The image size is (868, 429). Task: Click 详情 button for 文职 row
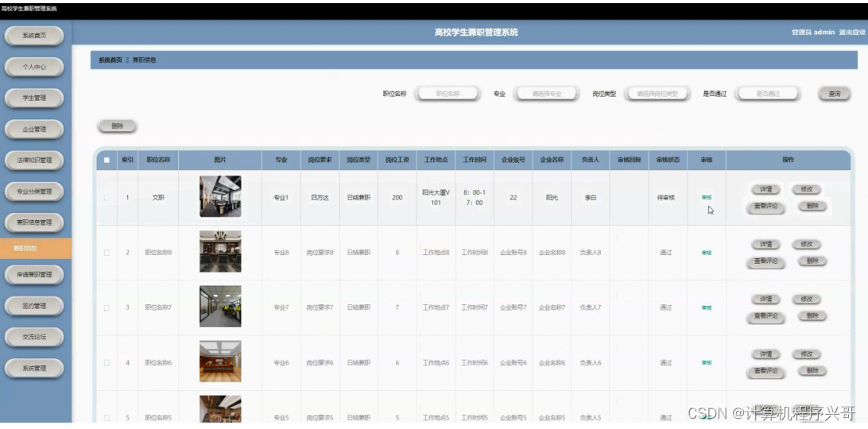(x=765, y=189)
